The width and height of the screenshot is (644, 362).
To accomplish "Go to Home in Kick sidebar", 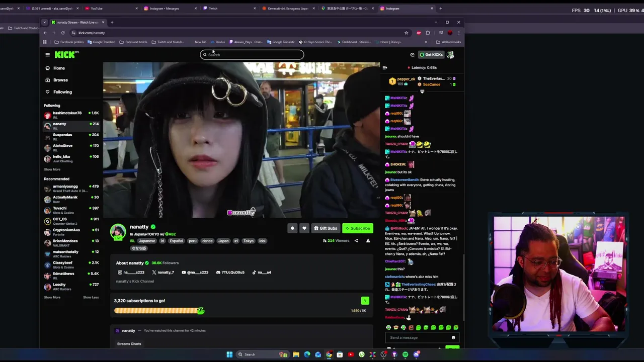I will point(55,68).
